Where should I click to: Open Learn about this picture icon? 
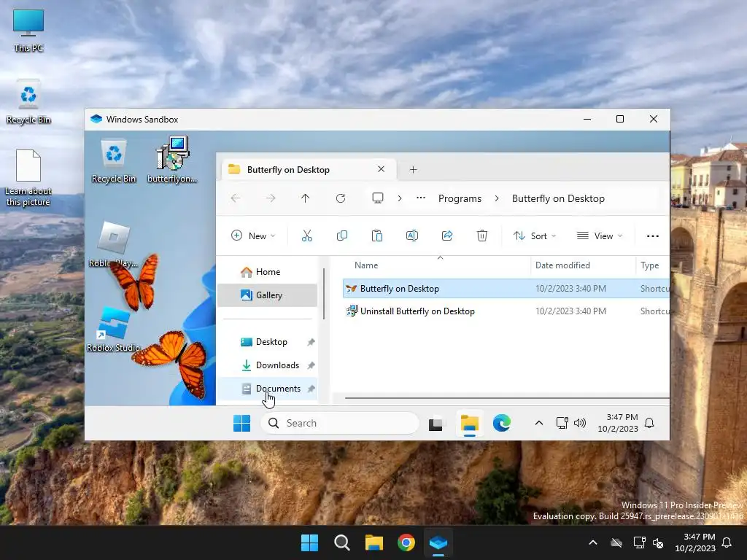pyautogui.click(x=28, y=178)
